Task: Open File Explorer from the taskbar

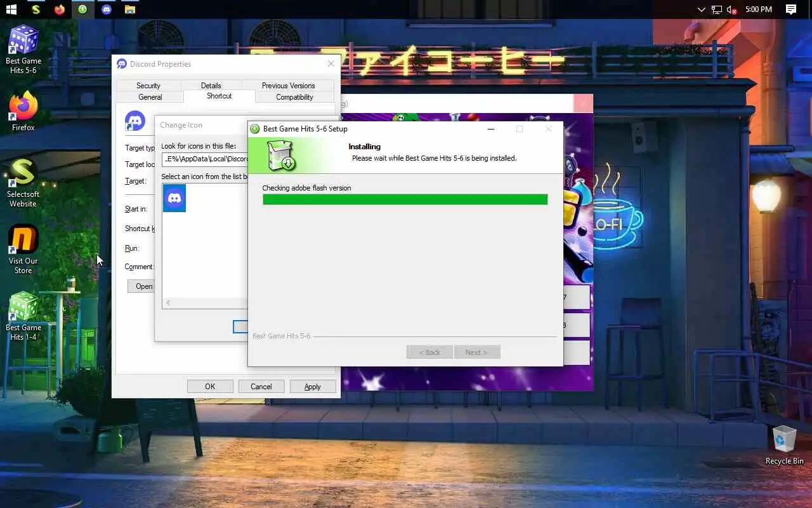Action: point(130,10)
